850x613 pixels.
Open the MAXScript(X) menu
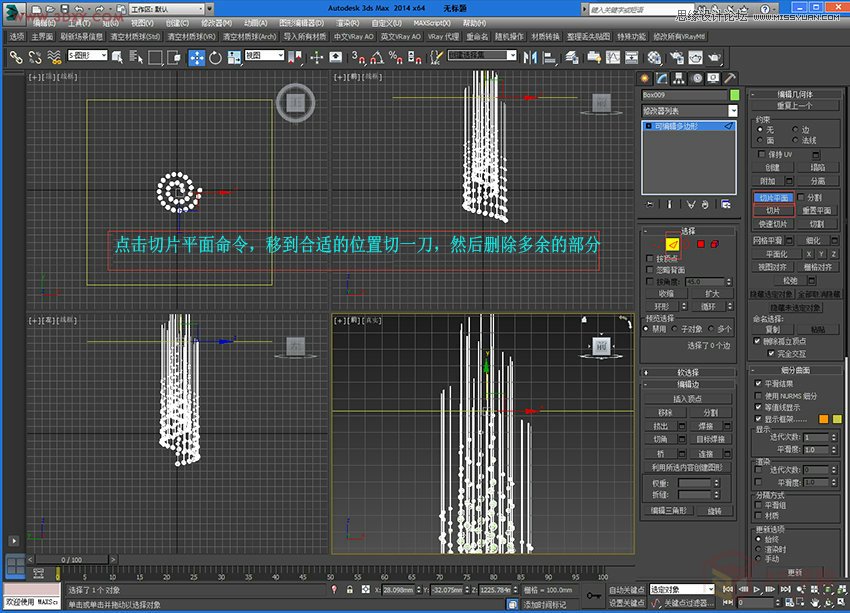click(x=432, y=23)
